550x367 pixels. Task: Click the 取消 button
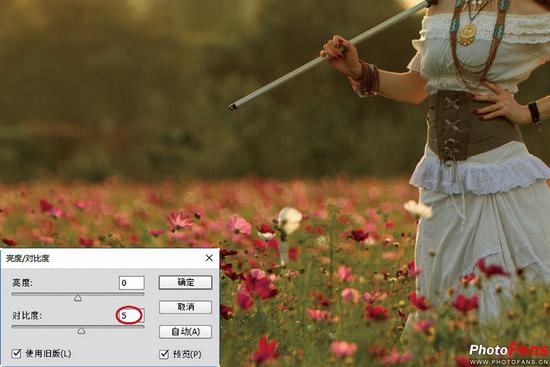click(186, 307)
